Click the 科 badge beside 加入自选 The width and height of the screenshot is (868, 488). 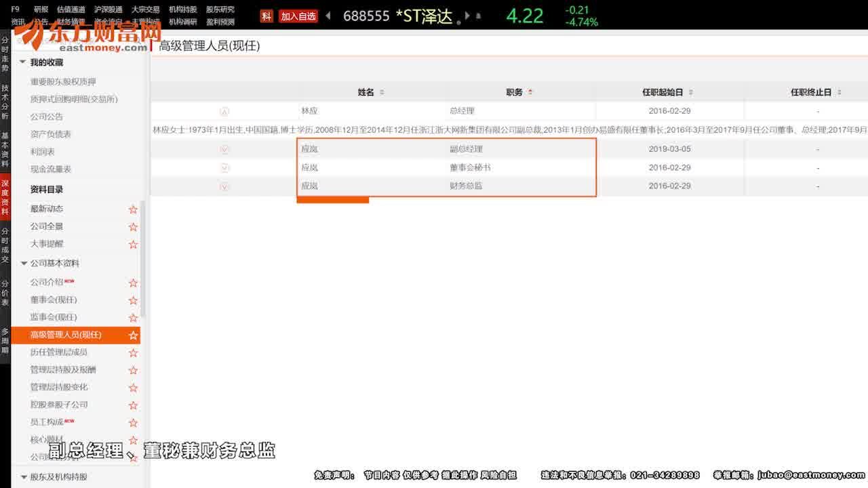click(267, 16)
